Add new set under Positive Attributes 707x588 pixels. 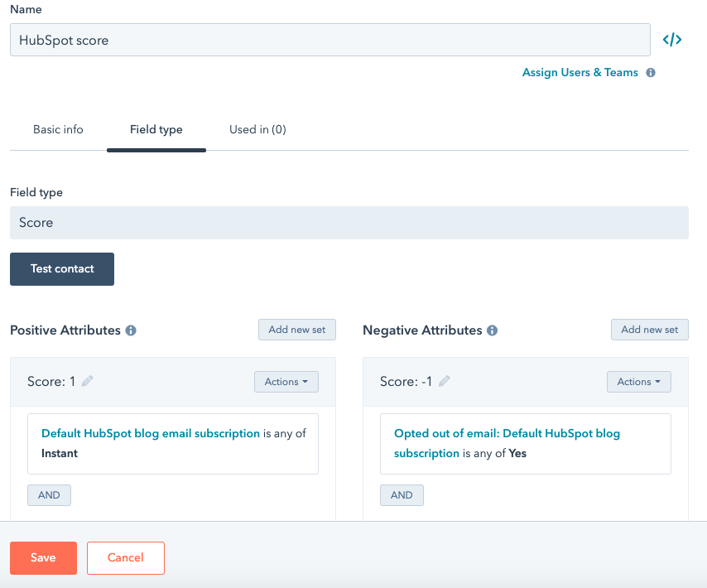(297, 330)
